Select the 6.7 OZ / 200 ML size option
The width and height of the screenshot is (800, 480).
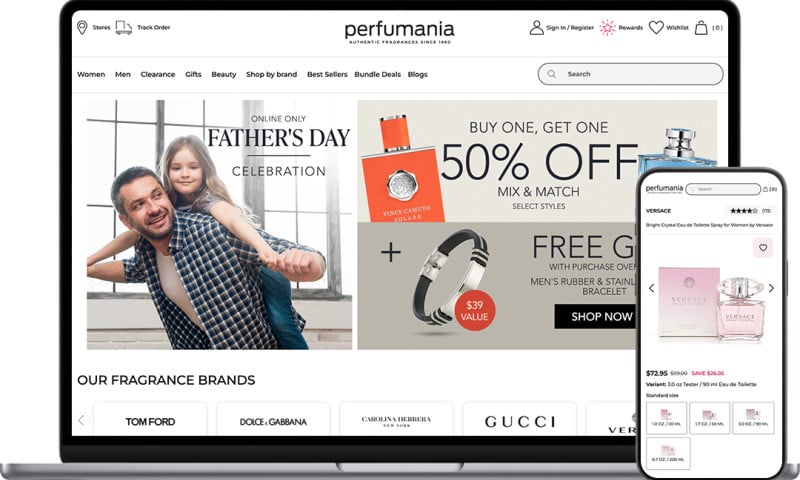point(667,452)
